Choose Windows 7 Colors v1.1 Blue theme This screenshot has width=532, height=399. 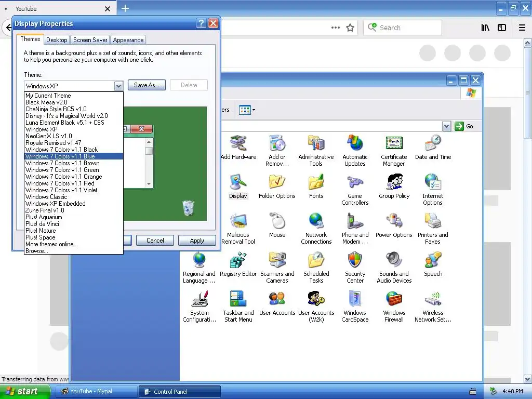coord(74,156)
